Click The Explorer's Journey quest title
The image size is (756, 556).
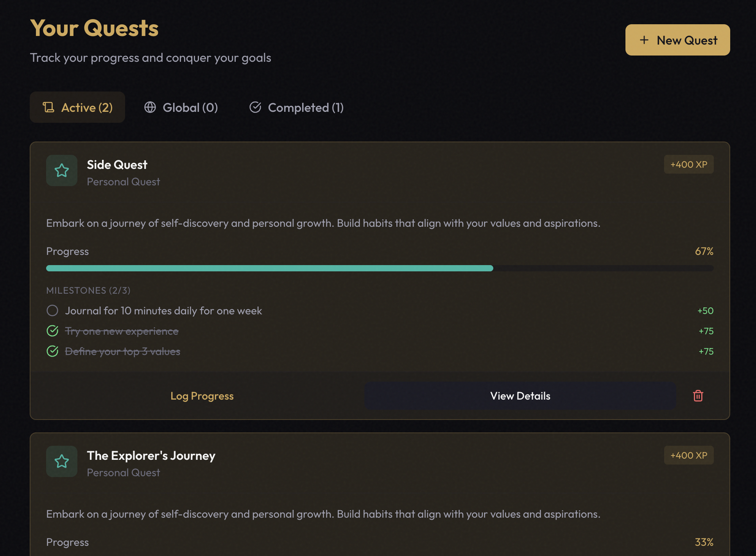[x=151, y=456]
